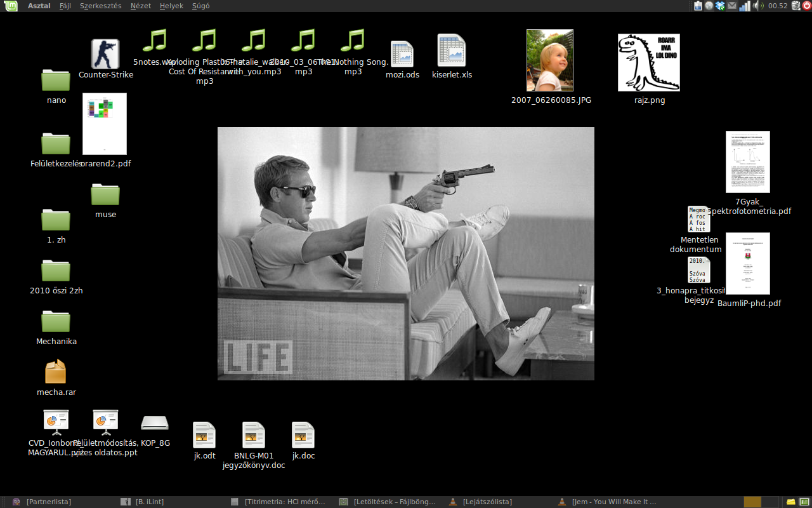Click the globe tray icon
This screenshot has width=812, height=508.
(x=709, y=6)
